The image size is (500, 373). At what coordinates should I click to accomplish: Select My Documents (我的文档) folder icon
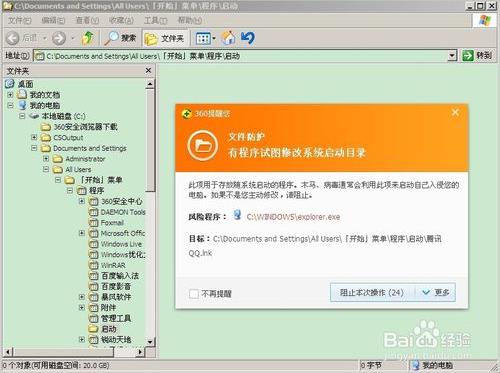pos(22,94)
